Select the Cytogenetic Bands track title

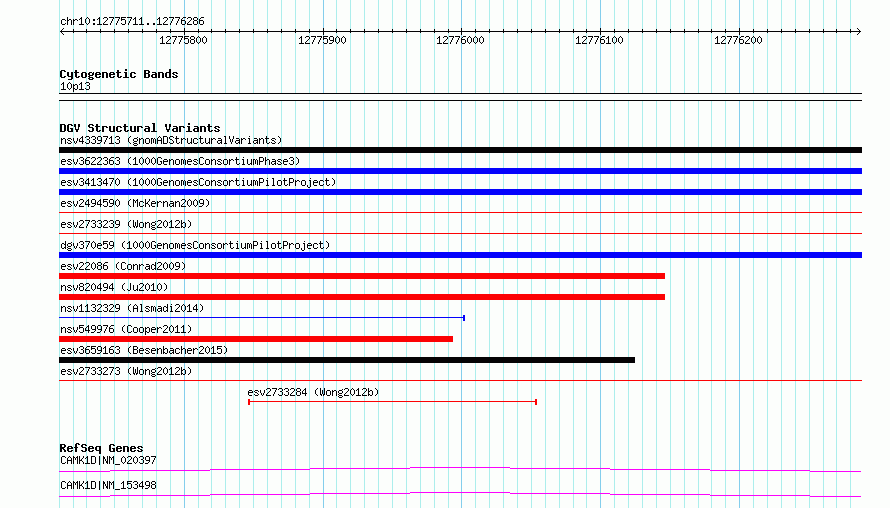click(119, 74)
